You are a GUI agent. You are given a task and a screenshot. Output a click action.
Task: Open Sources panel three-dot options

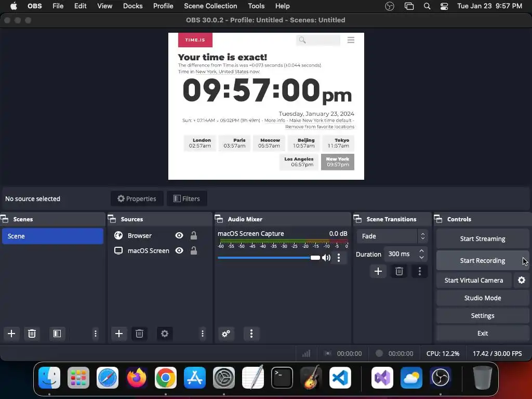[203, 334]
